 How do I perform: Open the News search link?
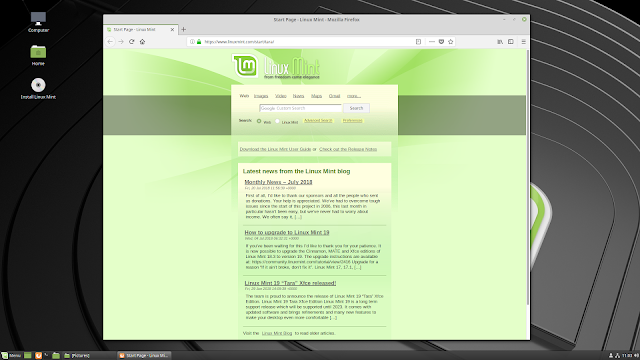coord(298,96)
